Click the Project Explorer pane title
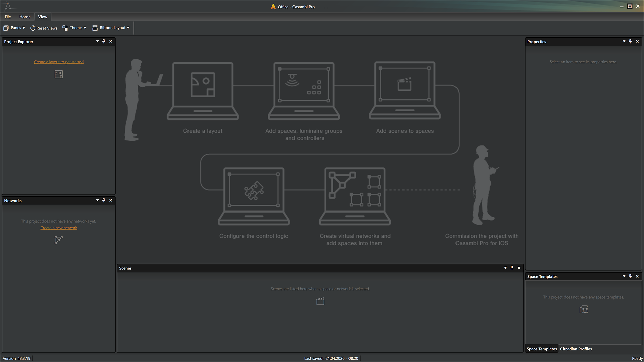Image resolution: width=644 pixels, height=362 pixels. pyautogui.click(x=18, y=42)
